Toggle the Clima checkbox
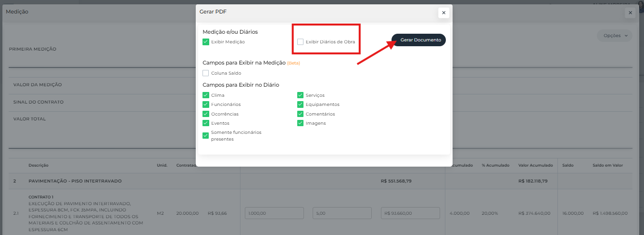Viewport: 644px width, 235px height. coord(206,95)
